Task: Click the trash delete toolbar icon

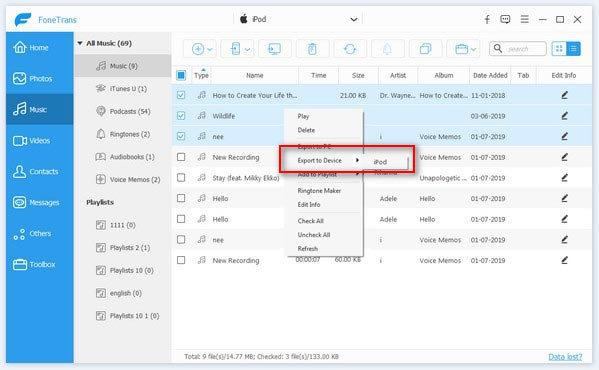Action: (x=312, y=49)
